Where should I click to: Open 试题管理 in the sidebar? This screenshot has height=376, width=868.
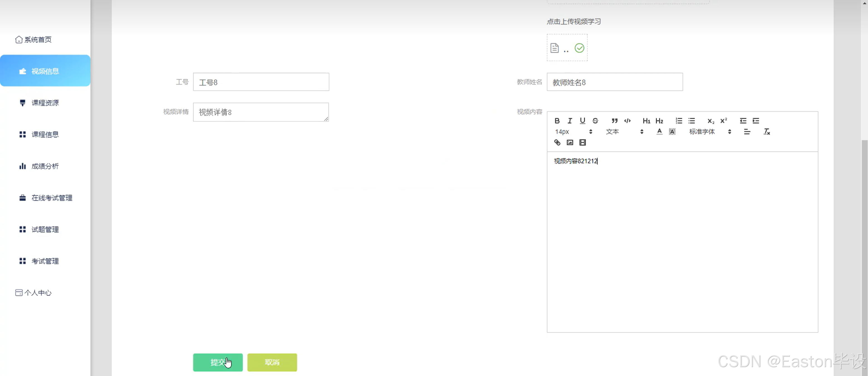pos(45,229)
